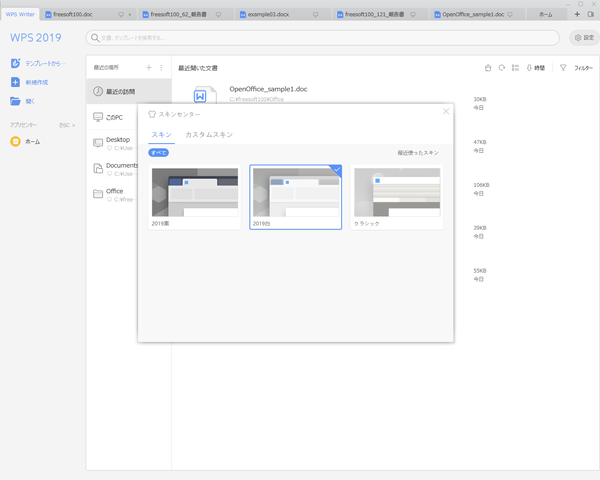Image resolution: width=600 pixels, height=480 pixels.
Task: Click the WPS Writer file icon for OpenOffice_sample1.doc
Action: pos(205,95)
